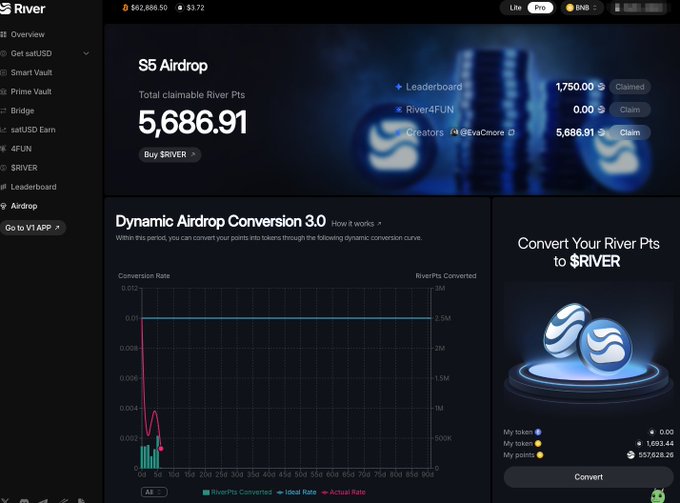Click the large 5,686.91 total claimable value
This screenshot has height=503, width=680.
pos(193,122)
